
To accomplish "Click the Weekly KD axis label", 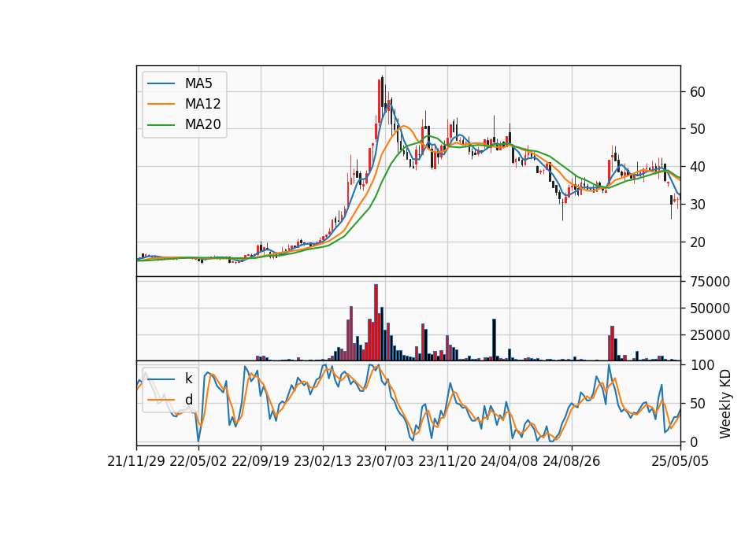I will point(725,404).
